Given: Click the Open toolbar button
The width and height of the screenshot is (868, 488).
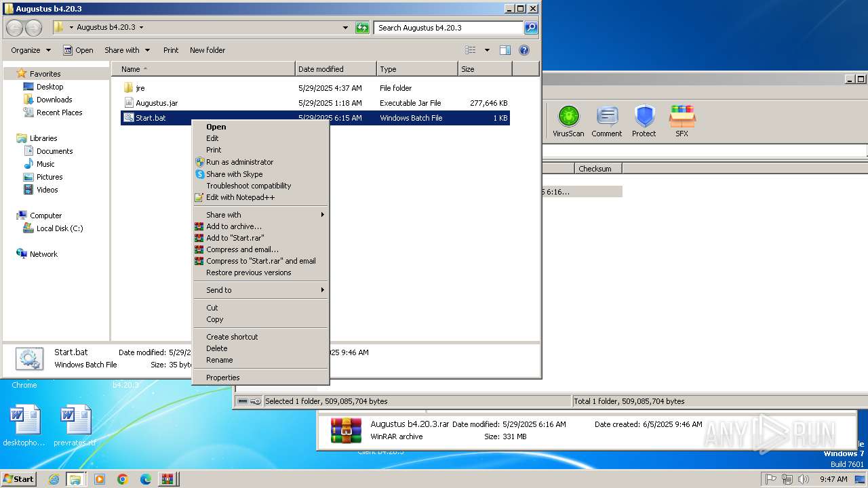Looking at the screenshot, I should pyautogui.click(x=78, y=50).
